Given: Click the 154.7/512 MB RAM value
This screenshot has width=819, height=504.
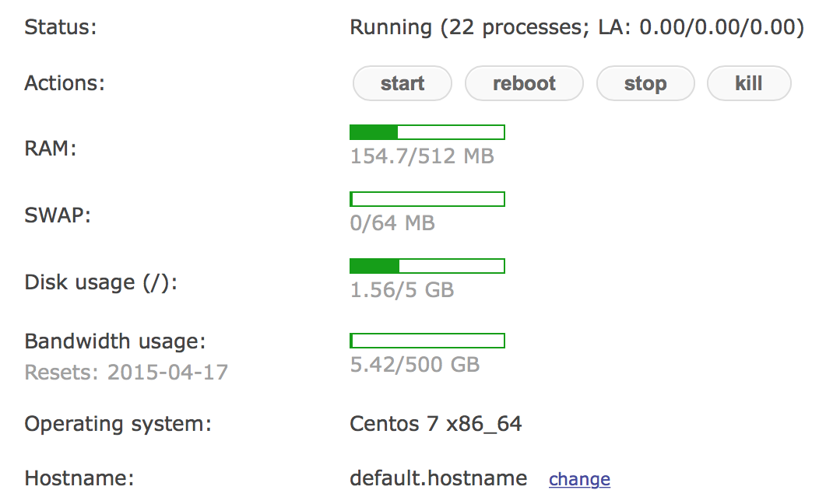Looking at the screenshot, I should coord(422,156).
